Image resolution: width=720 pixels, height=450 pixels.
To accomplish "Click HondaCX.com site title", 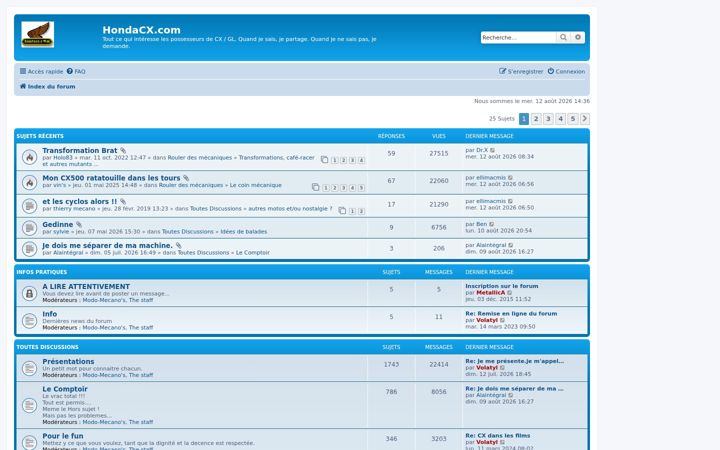I will (141, 30).
